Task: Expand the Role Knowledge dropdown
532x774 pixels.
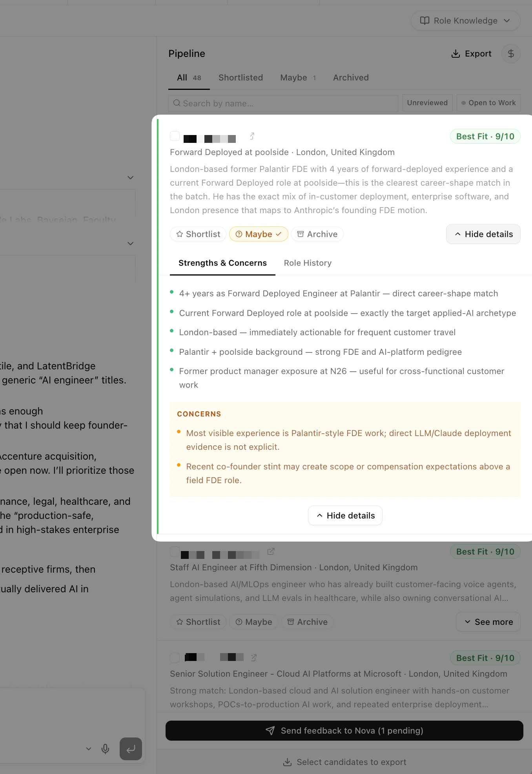Action: pyautogui.click(x=506, y=20)
